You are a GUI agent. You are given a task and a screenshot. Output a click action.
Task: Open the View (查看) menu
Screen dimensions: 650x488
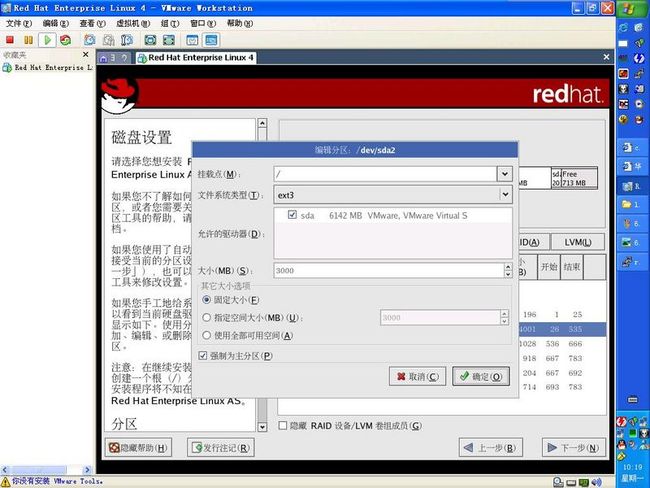click(x=92, y=24)
